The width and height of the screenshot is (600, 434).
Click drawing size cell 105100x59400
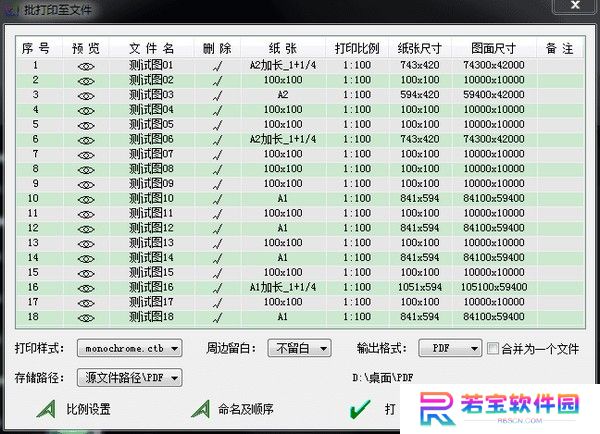[x=494, y=287]
